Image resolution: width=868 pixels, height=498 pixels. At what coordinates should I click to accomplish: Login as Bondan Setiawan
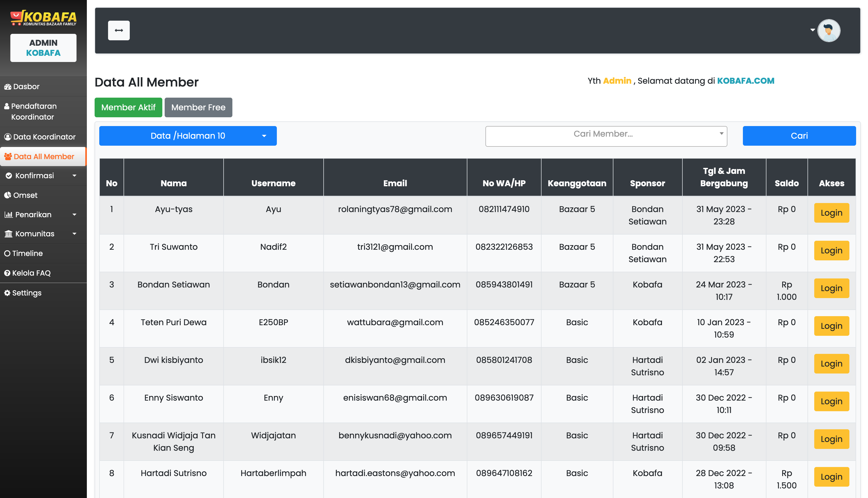[x=831, y=288]
